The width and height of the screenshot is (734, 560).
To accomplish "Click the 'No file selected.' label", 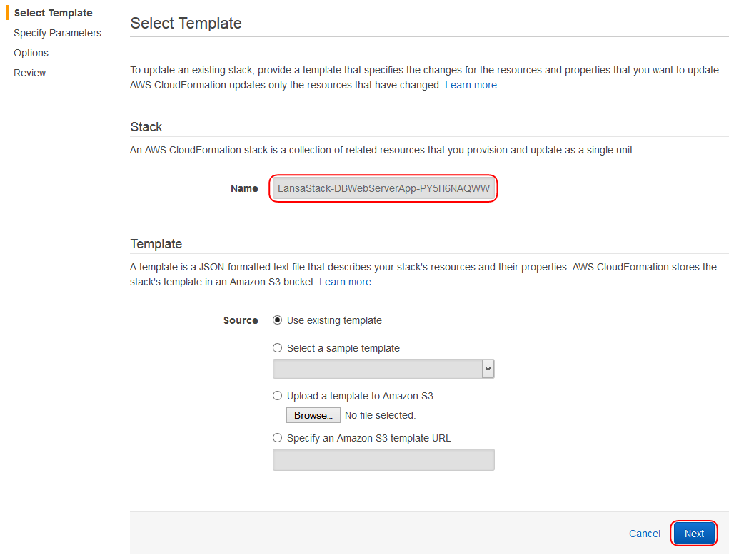I will coord(380,415).
